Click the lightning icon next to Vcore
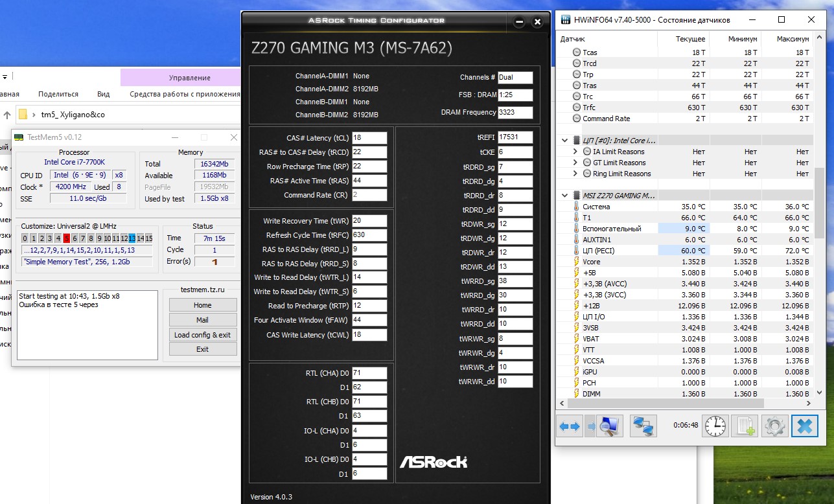The width and height of the screenshot is (834, 504). coord(576,262)
